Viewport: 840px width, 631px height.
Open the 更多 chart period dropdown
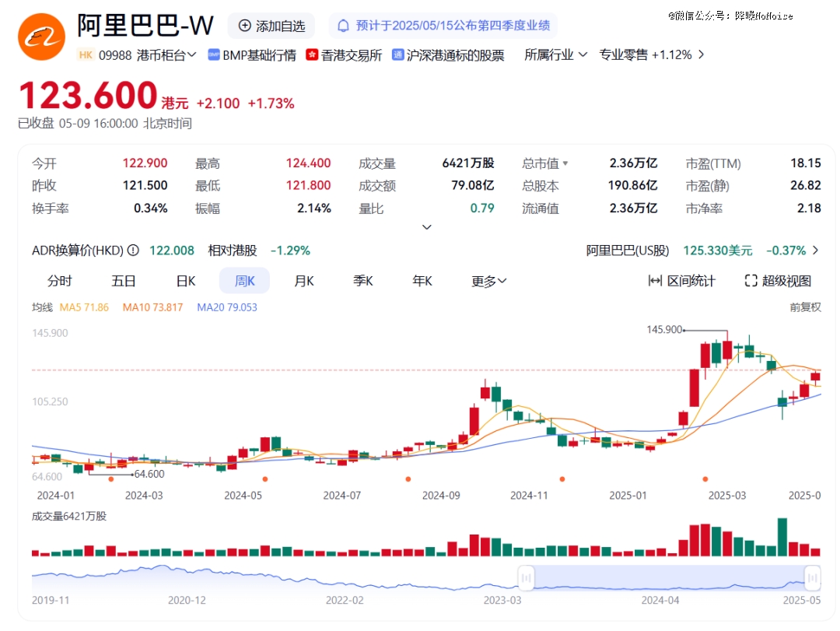pos(488,281)
